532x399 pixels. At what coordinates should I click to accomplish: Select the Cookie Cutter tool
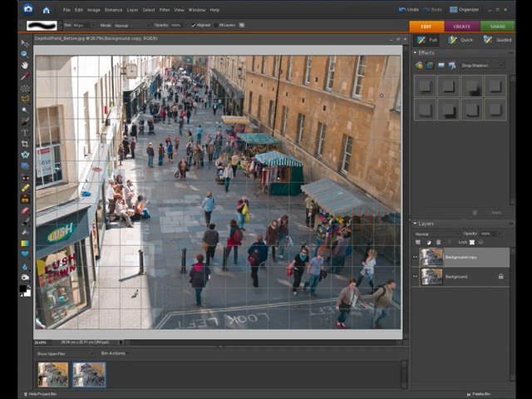[x=25, y=155]
